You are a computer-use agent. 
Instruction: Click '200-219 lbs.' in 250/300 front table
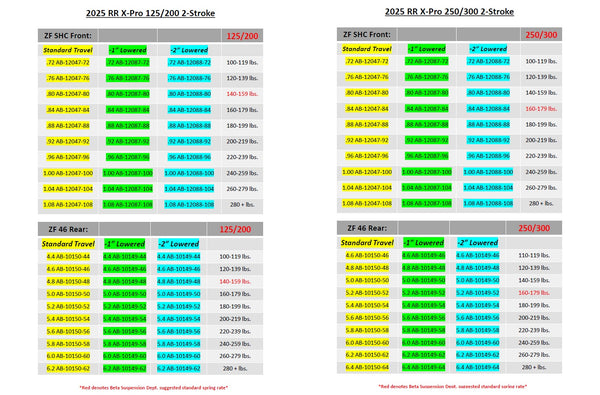(x=541, y=140)
